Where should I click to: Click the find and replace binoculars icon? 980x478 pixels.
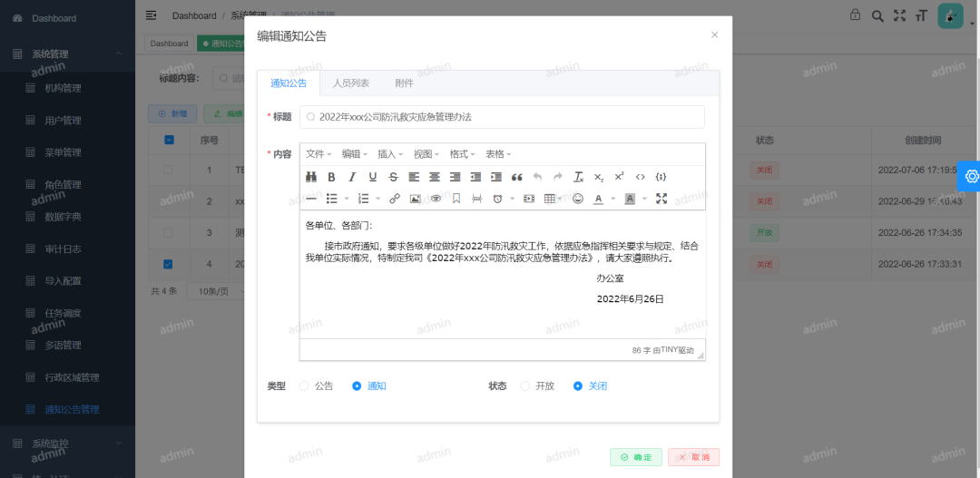click(311, 177)
